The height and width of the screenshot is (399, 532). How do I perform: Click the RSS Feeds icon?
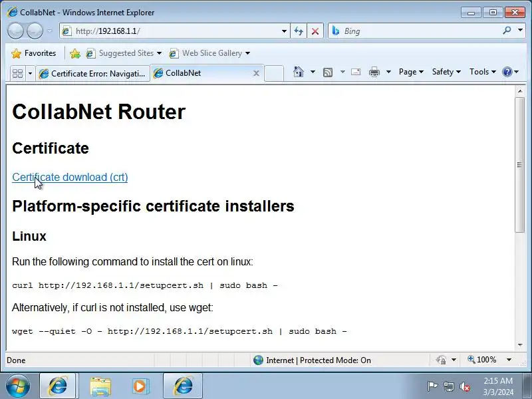tap(328, 72)
